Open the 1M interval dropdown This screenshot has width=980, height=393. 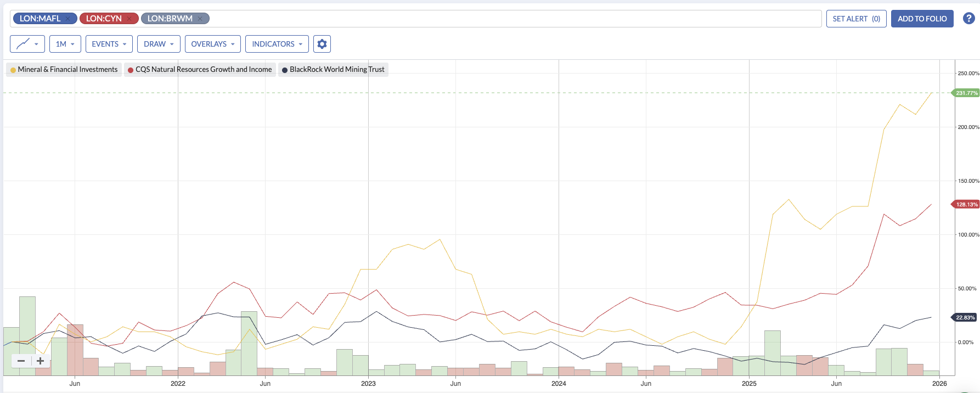pyautogui.click(x=65, y=44)
